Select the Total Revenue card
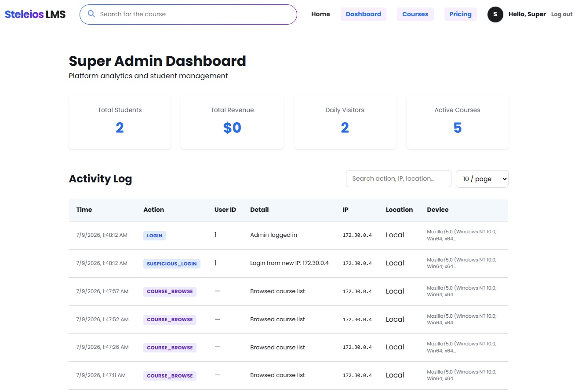 232,122
